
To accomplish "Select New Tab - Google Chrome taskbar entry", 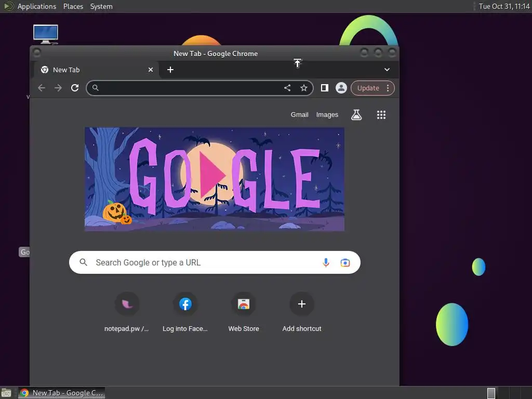I will click(x=61, y=393).
